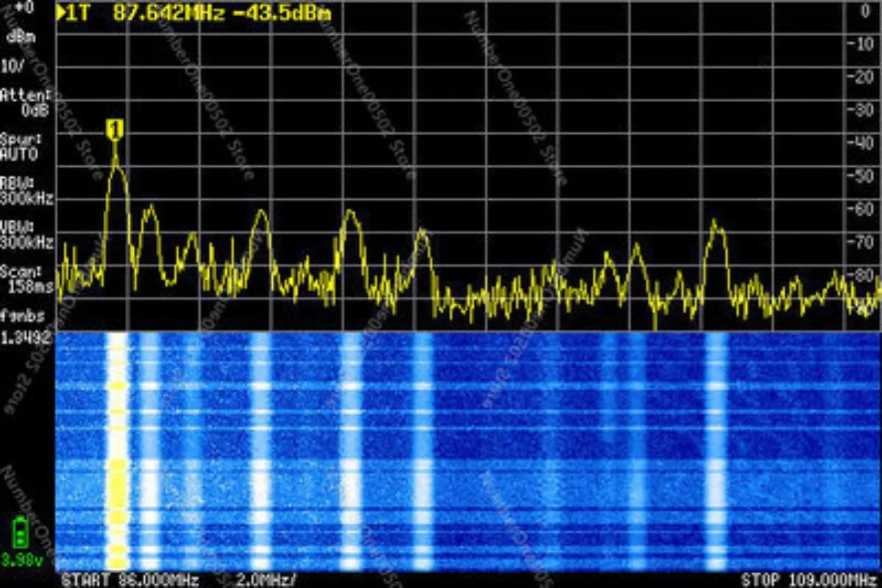This screenshot has height=588, width=882.
Task: Click the 10/ scale per division label
Action: (x=13, y=65)
